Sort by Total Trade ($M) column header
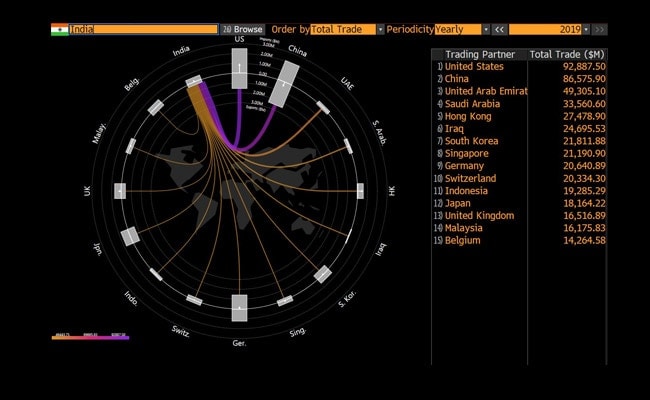The image size is (650, 400). 567,53
